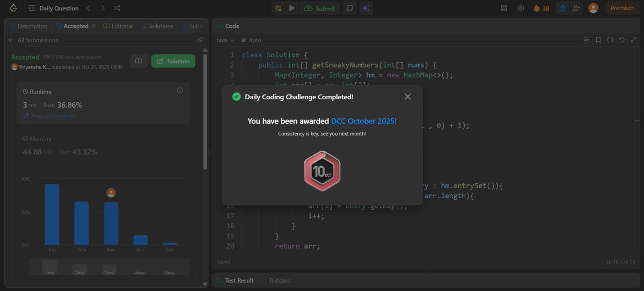
Task: Open the layout grid icon
Action: click(504, 8)
